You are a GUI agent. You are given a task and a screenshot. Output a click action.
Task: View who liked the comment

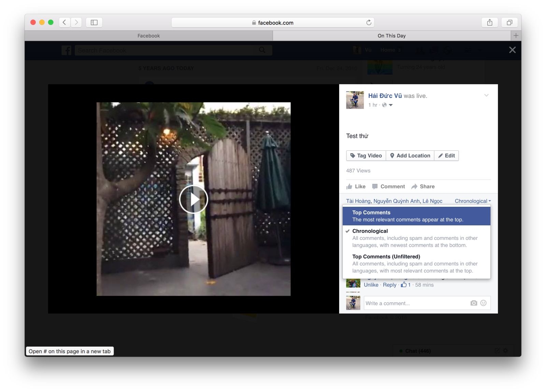point(406,285)
